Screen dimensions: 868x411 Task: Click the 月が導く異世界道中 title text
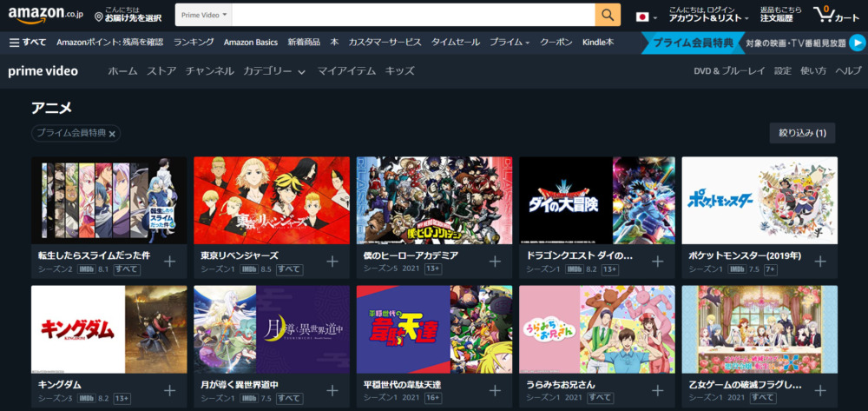240,384
